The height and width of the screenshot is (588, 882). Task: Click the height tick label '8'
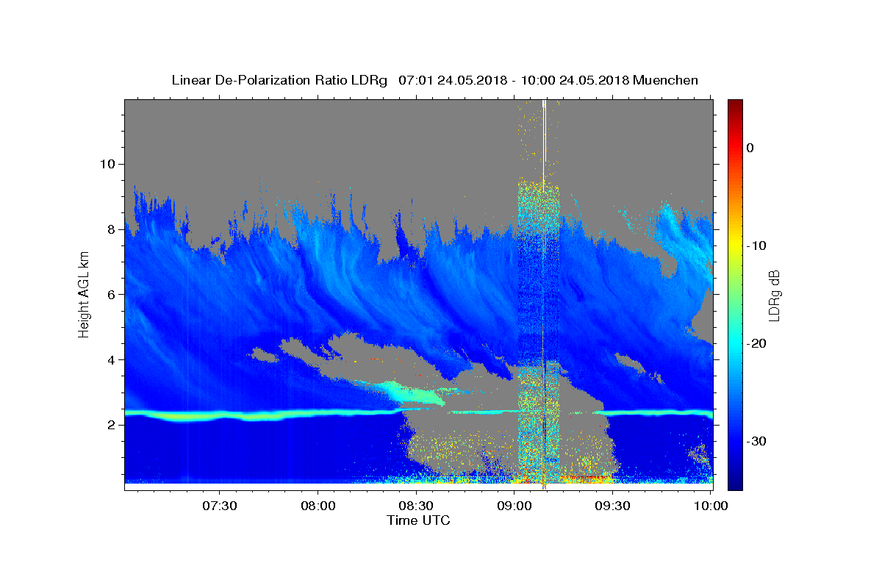coord(110,229)
